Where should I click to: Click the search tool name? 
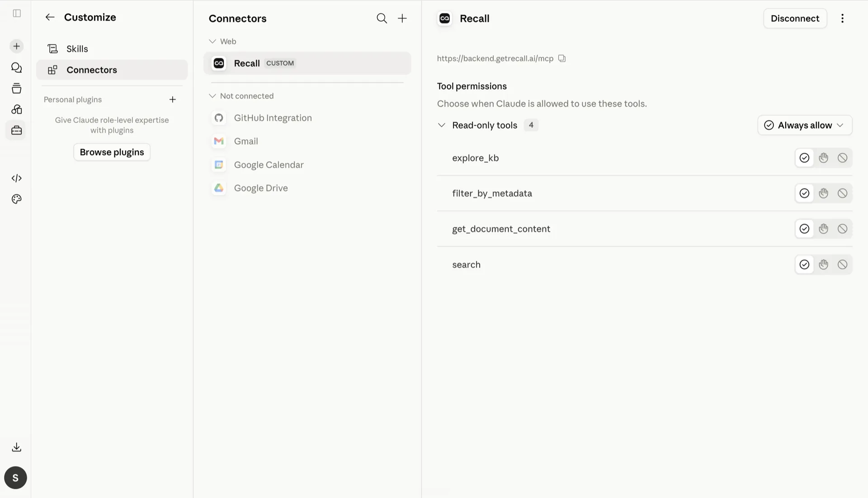click(x=466, y=265)
